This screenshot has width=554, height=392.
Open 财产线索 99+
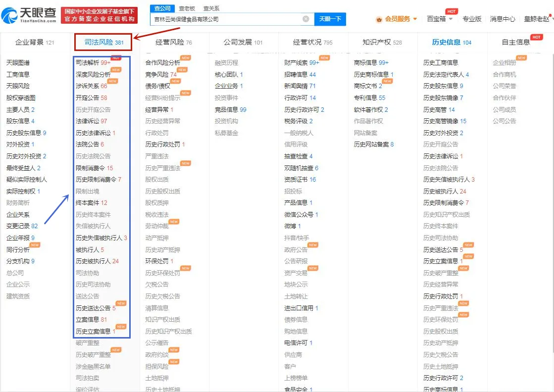tap(302, 62)
